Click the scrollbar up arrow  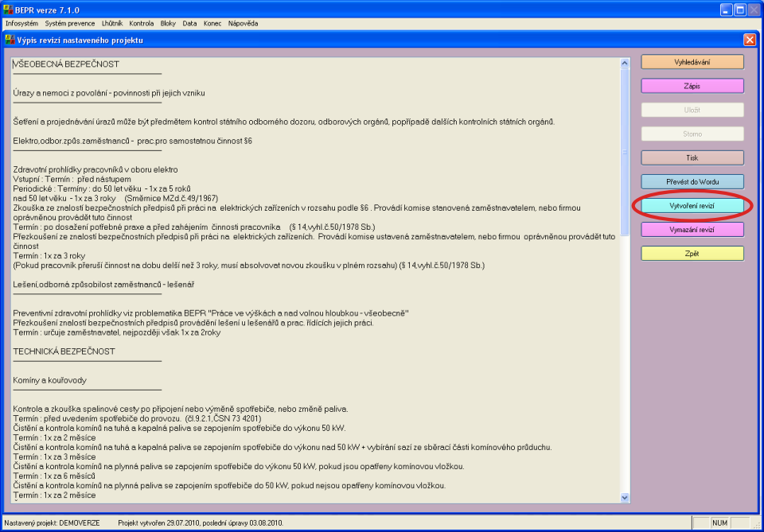625,63
